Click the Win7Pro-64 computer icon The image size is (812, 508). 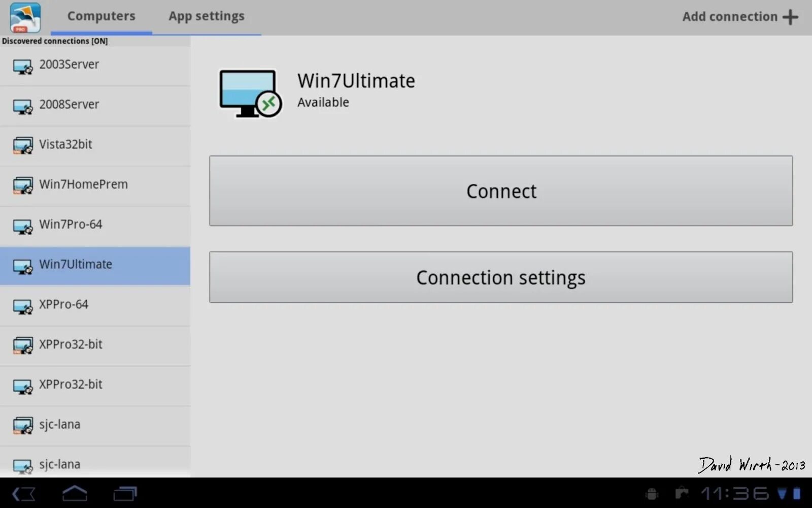(23, 227)
